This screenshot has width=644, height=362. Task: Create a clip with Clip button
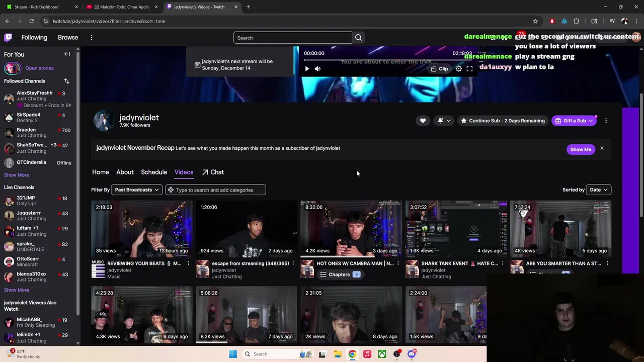click(x=439, y=69)
